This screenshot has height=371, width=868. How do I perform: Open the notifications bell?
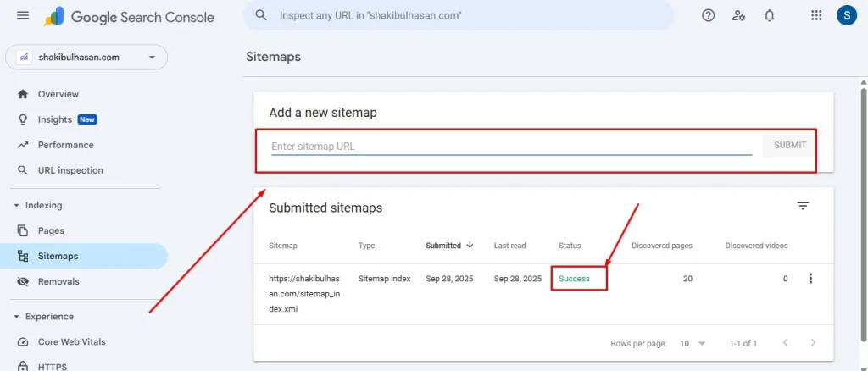(769, 15)
